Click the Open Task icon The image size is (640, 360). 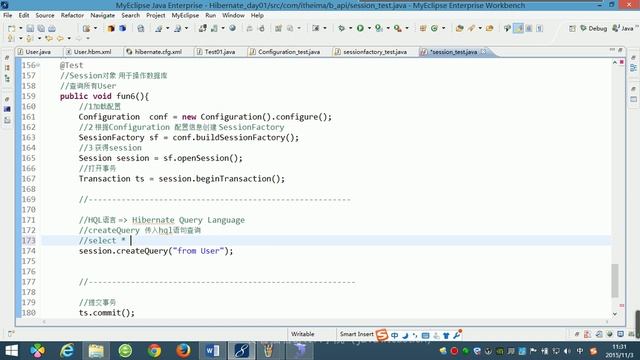(490, 28)
